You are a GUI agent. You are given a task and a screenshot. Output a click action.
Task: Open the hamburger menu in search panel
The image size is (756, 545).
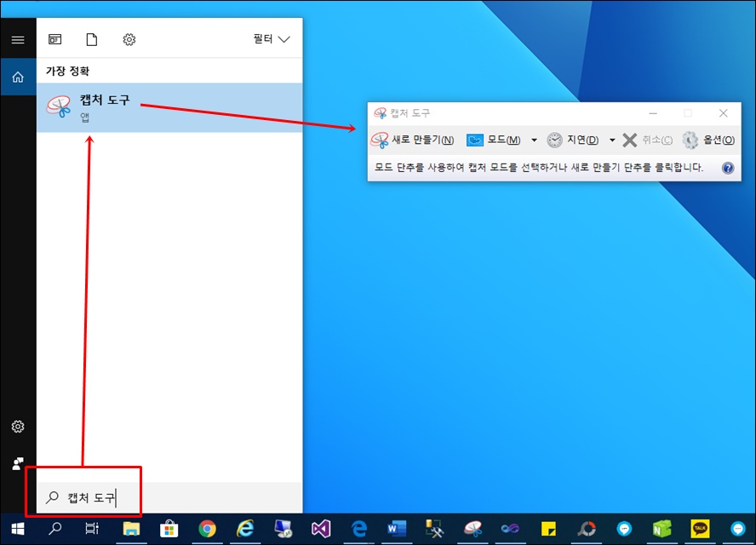coord(18,39)
